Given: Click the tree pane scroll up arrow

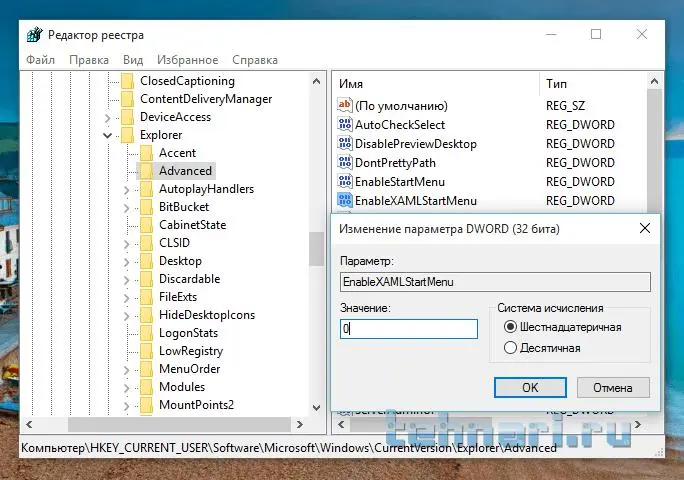Looking at the screenshot, I should 316,81.
